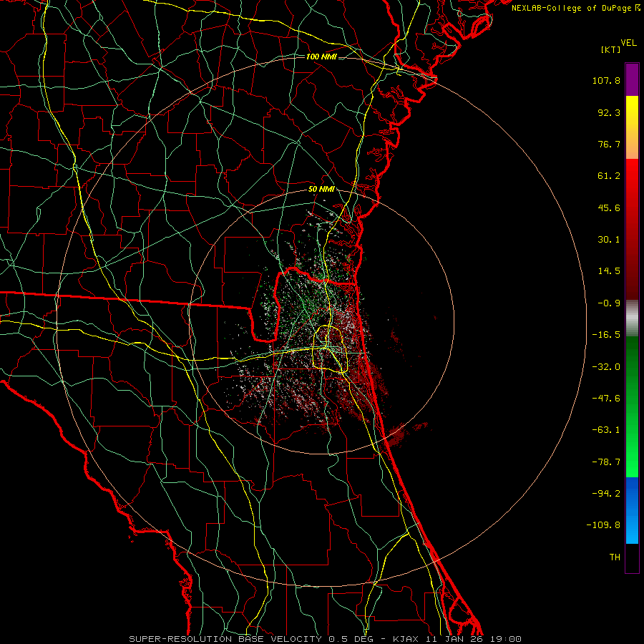Image resolution: width=644 pixels, height=644 pixels.
Task: Click the 61.2 legend value
Action: pyautogui.click(x=609, y=176)
